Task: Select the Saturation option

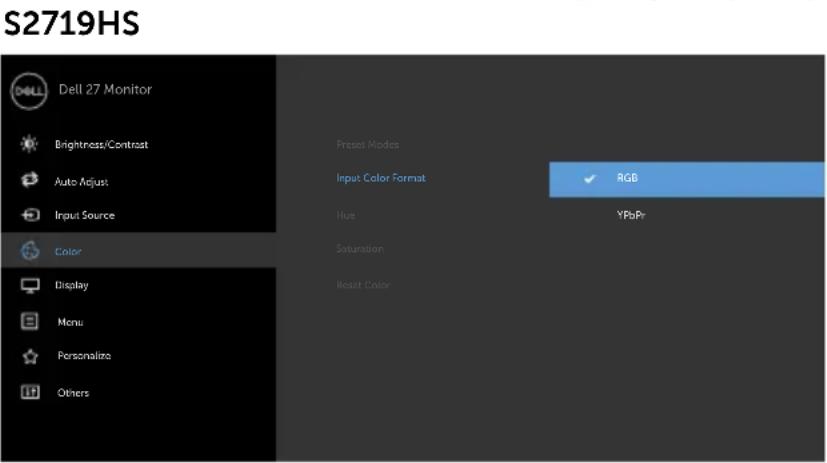Action: pos(360,248)
